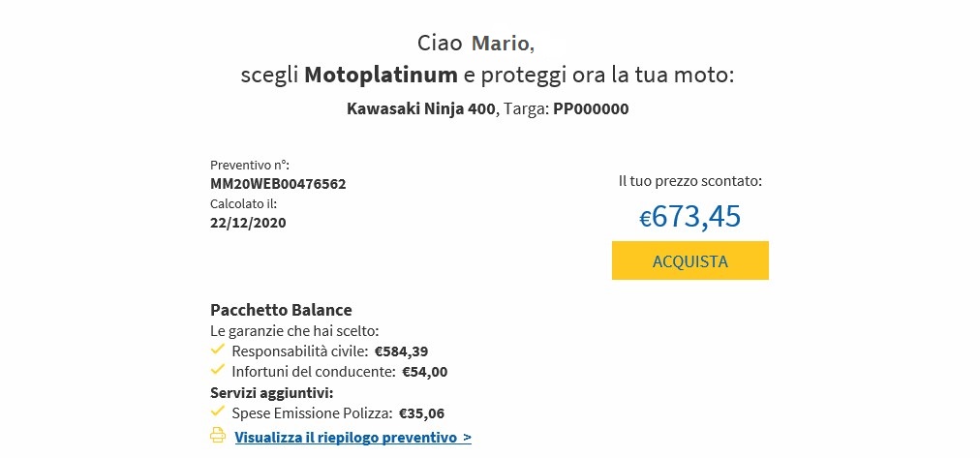Click the checkmark next to Infortuni del conducente
Viewport: 980px width, 458px height.
pyautogui.click(x=218, y=369)
